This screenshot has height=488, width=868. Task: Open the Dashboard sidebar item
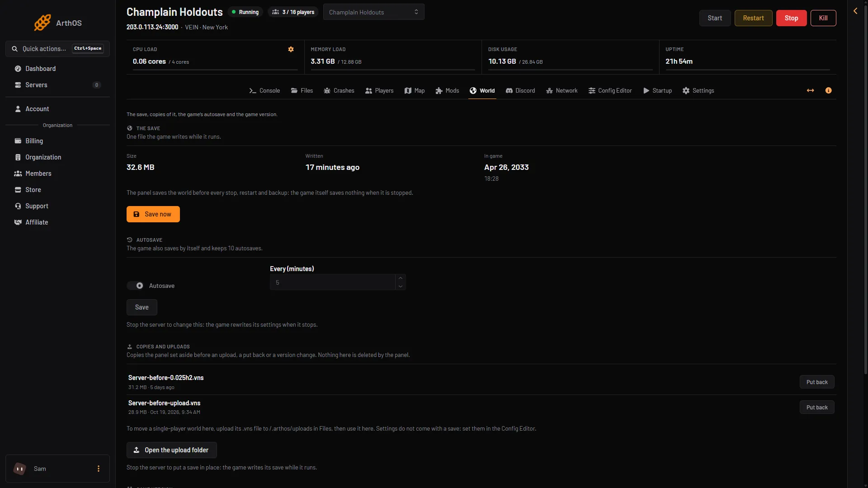coord(57,69)
